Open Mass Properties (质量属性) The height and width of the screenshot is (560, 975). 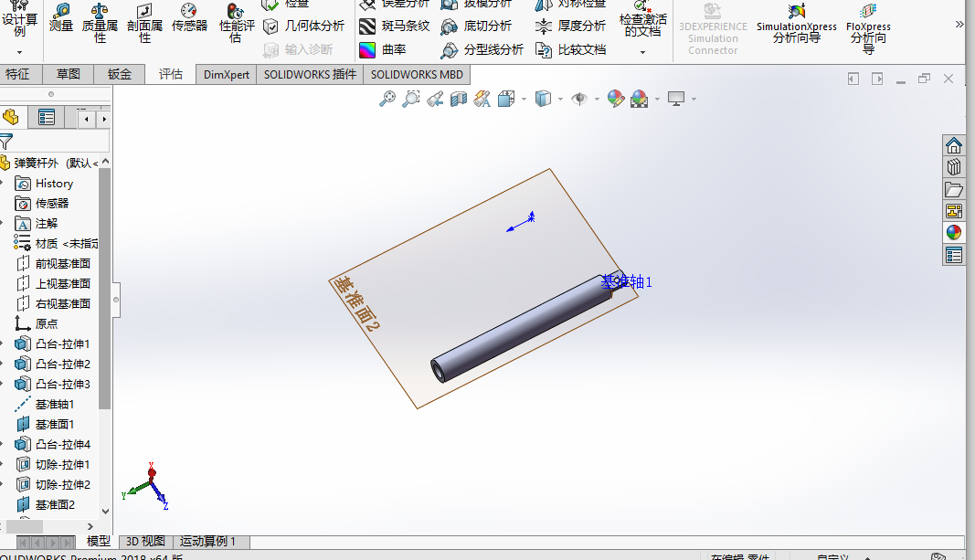pyautogui.click(x=100, y=22)
